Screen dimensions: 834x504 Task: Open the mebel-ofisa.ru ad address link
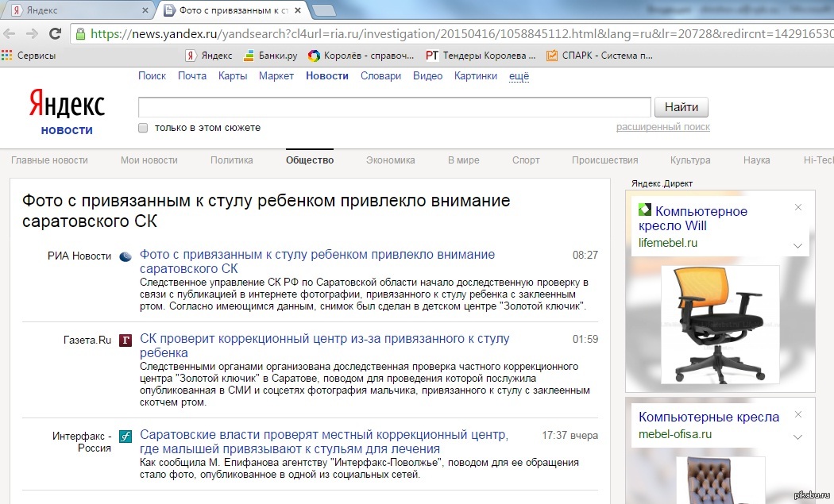pos(675,434)
